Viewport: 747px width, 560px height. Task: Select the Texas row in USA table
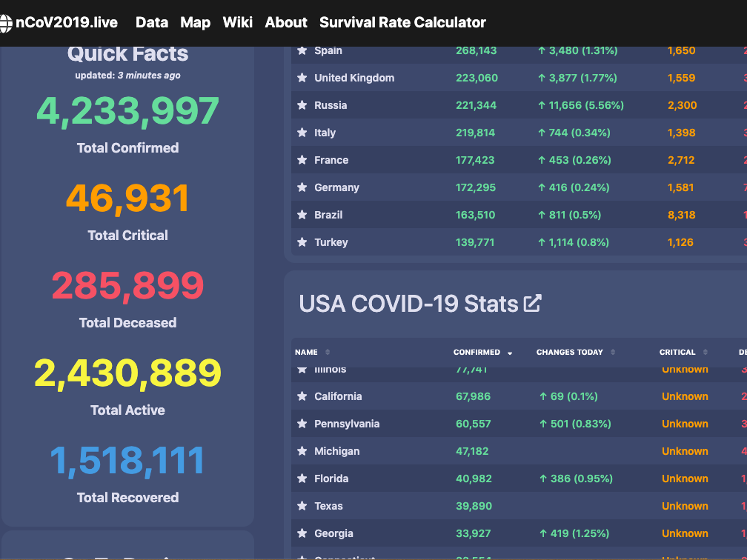click(x=328, y=506)
